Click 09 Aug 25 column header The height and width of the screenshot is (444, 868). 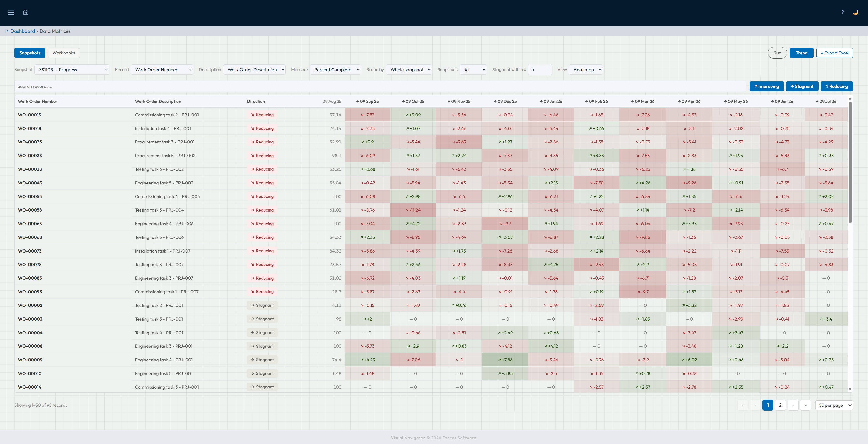tap(332, 102)
